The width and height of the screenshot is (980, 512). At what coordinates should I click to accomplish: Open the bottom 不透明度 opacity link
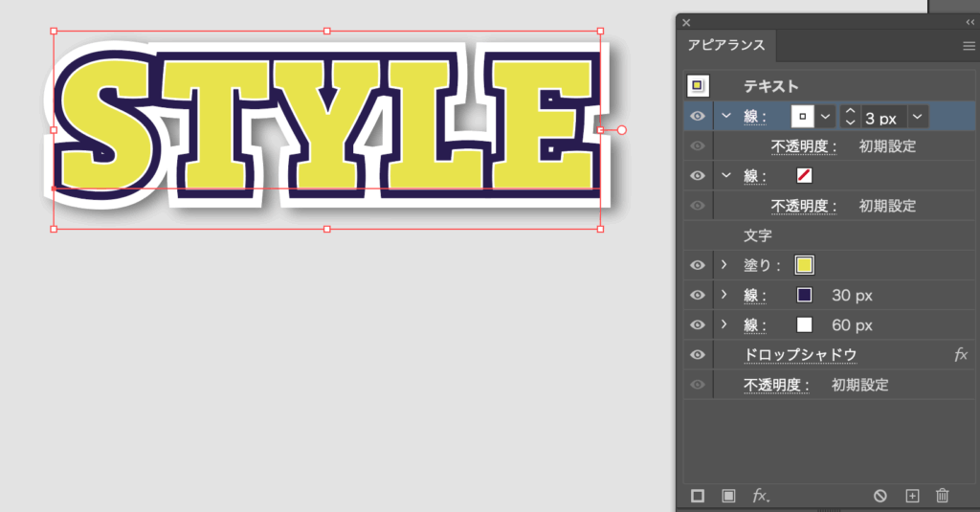tap(777, 385)
